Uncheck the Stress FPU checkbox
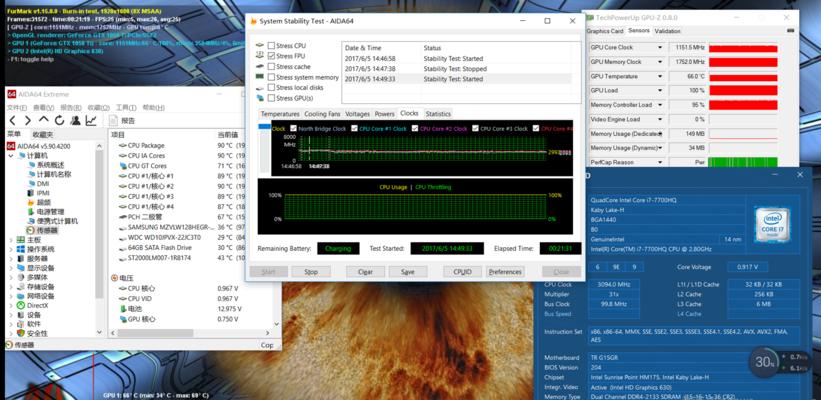 coord(271,56)
